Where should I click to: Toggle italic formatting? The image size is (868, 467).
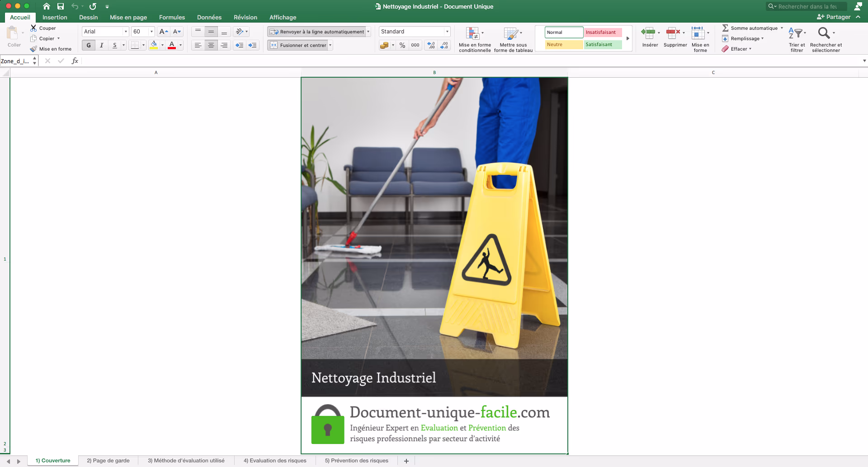pyautogui.click(x=102, y=45)
